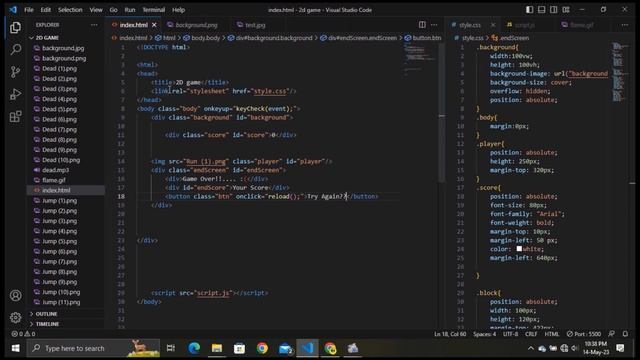Toggle the Primary Side Bar layout icon
Viewport: 640px width, 360px height.
[x=529, y=9]
